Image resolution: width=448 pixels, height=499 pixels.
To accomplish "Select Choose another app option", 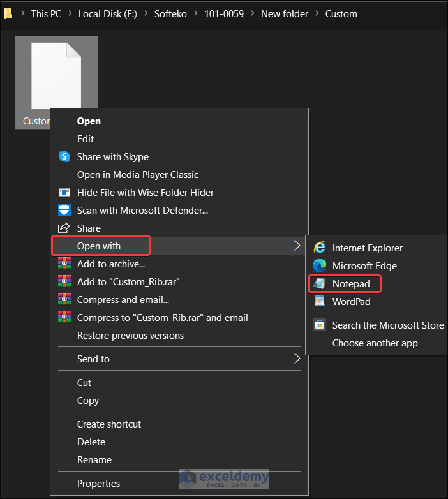I will click(375, 343).
